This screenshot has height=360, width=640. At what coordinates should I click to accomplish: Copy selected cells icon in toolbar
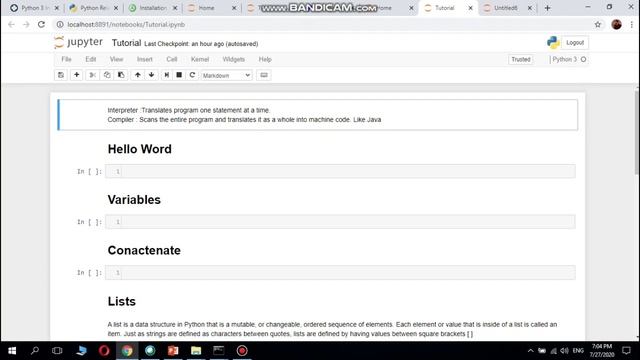click(107, 75)
